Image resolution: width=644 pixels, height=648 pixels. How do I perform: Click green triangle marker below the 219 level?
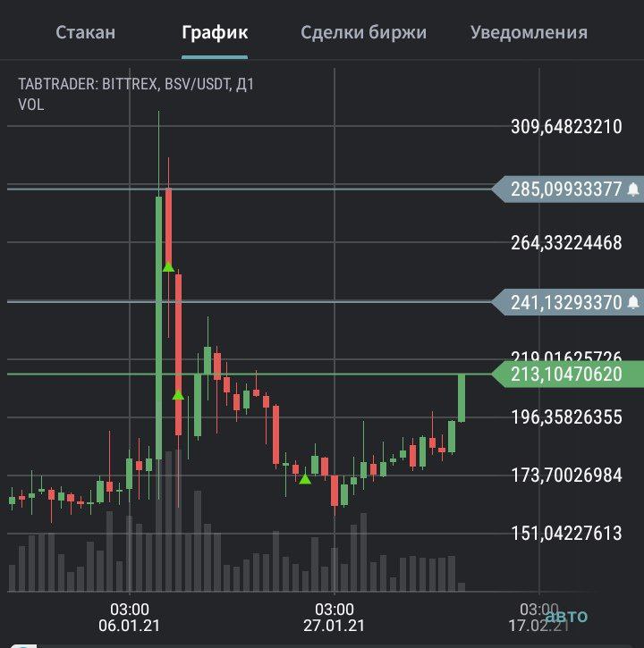pos(178,395)
